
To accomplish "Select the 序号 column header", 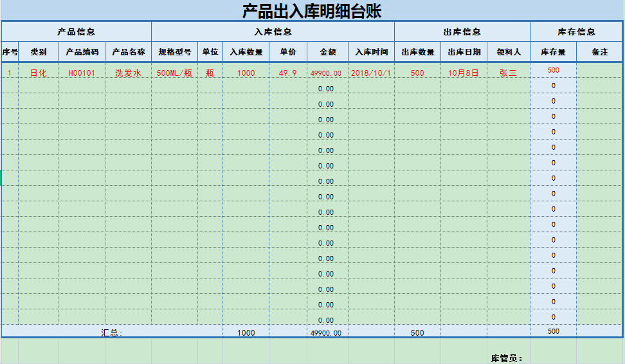I will point(10,52).
